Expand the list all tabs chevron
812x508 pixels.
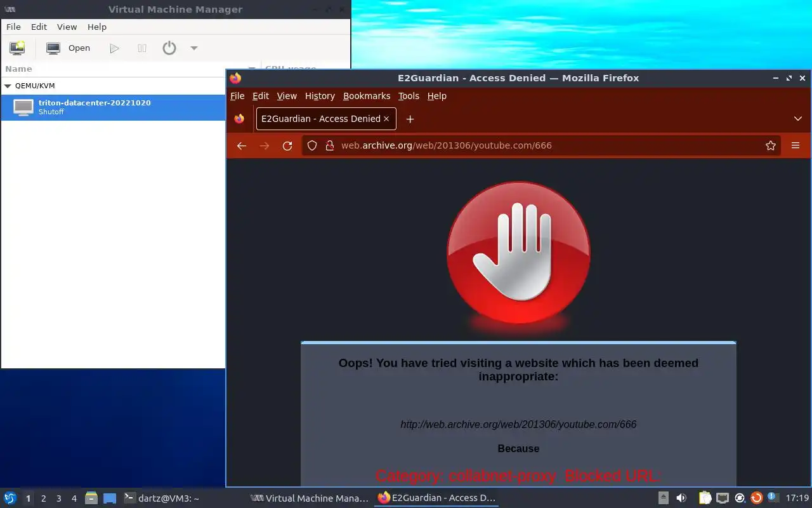(x=798, y=119)
